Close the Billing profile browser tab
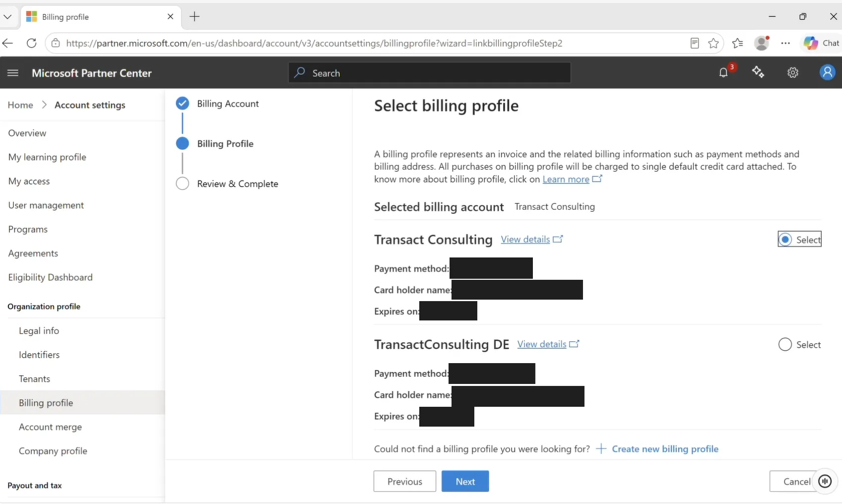Image resolution: width=842 pixels, height=504 pixels. point(170,17)
